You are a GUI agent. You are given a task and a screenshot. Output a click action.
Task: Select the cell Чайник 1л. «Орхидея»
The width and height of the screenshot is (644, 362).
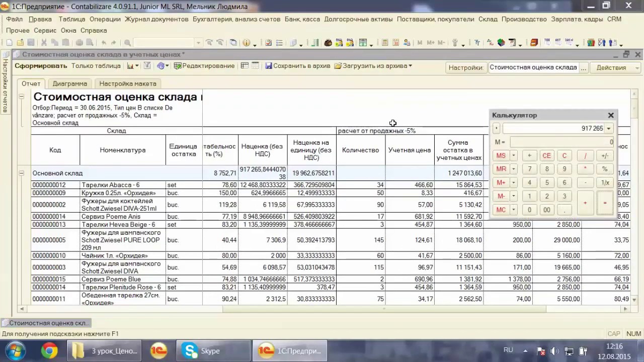pyautogui.click(x=123, y=256)
